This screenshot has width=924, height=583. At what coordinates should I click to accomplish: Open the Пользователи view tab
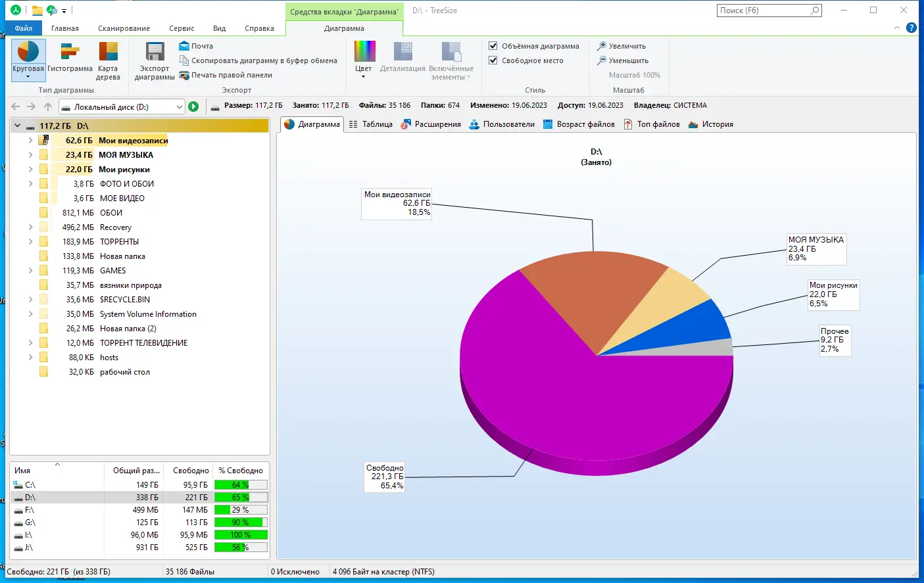coord(502,124)
